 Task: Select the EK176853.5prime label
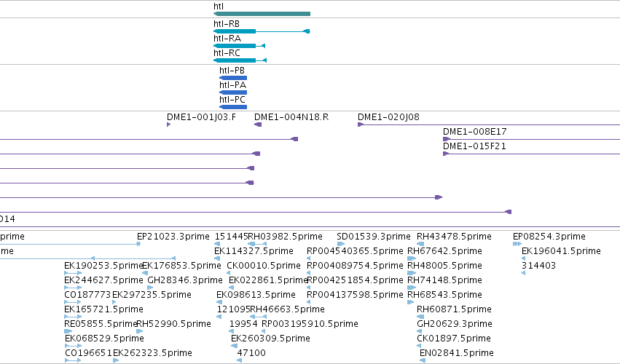(x=181, y=266)
